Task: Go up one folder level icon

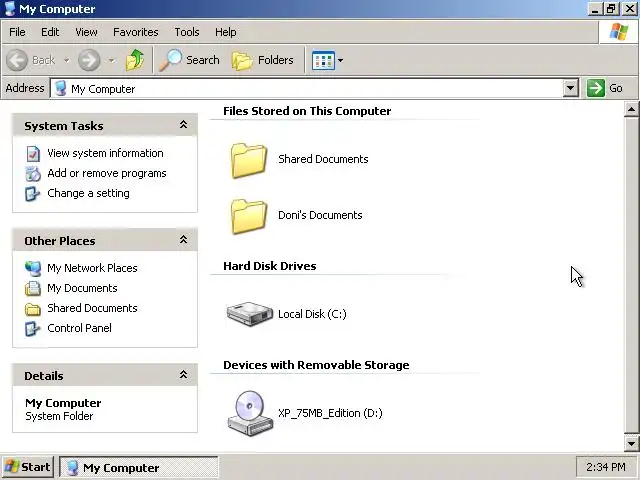Action: 135,60
